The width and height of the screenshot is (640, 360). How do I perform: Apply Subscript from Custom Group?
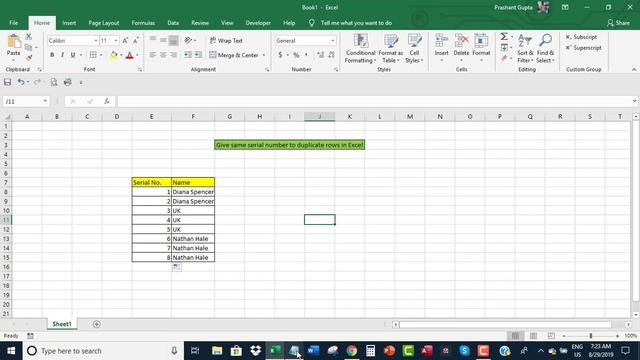click(x=581, y=37)
